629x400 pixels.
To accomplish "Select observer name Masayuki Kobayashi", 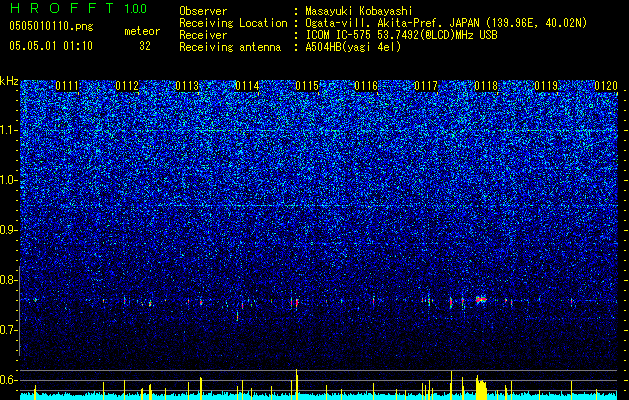I will tap(359, 11).
